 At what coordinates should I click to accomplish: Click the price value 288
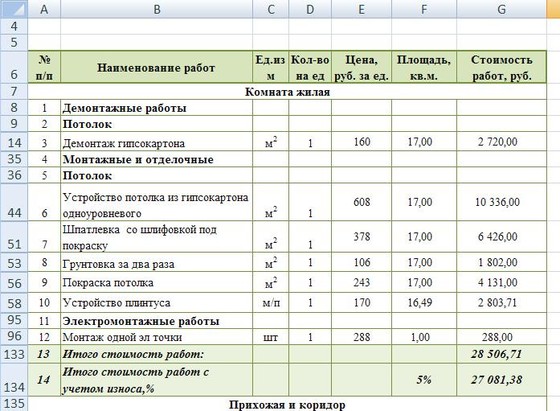pos(361,337)
